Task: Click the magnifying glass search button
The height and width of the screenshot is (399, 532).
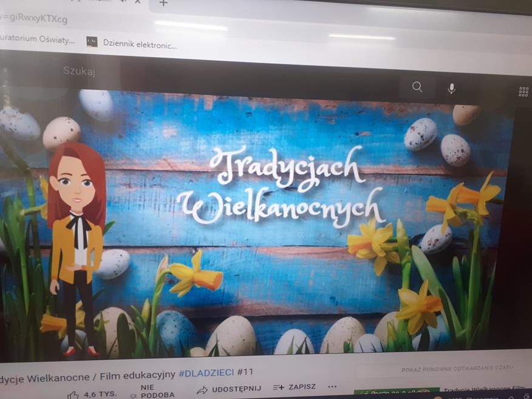Action: pos(417,87)
